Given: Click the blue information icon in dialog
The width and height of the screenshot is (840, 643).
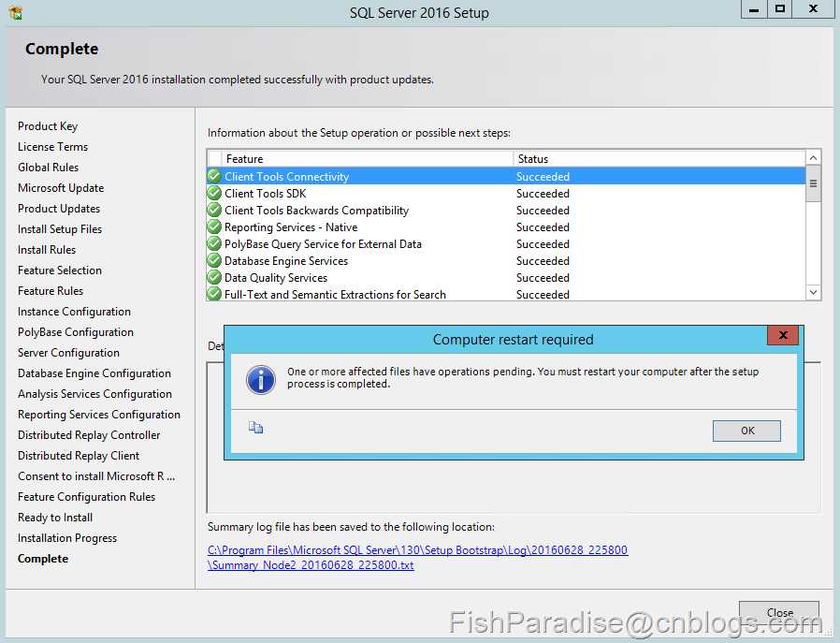Looking at the screenshot, I should (x=261, y=380).
